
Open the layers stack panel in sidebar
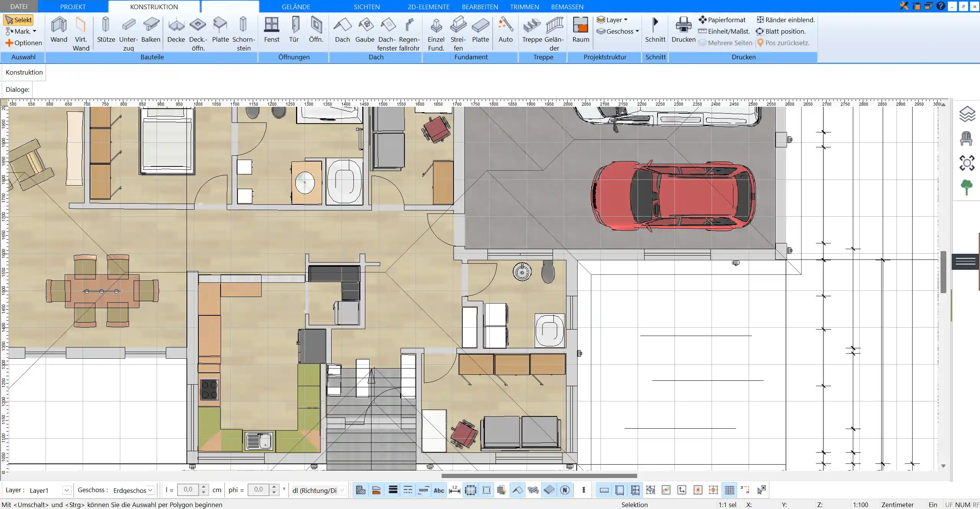pos(967,114)
